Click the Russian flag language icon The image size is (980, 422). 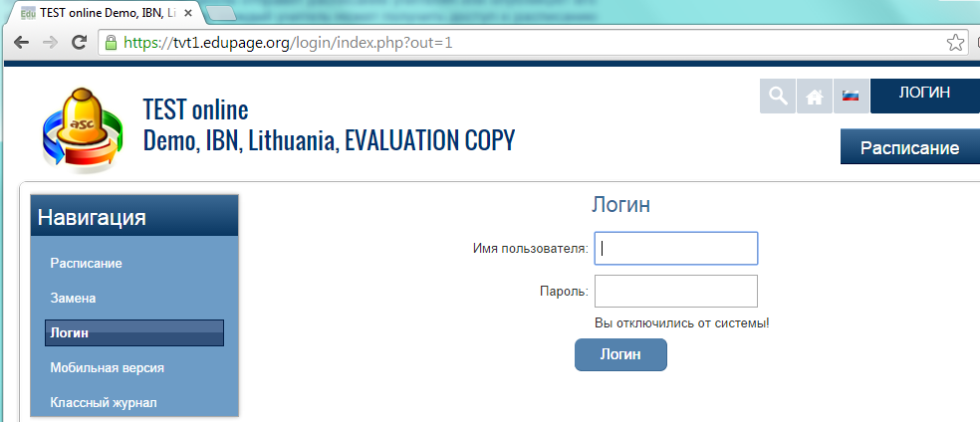(851, 97)
